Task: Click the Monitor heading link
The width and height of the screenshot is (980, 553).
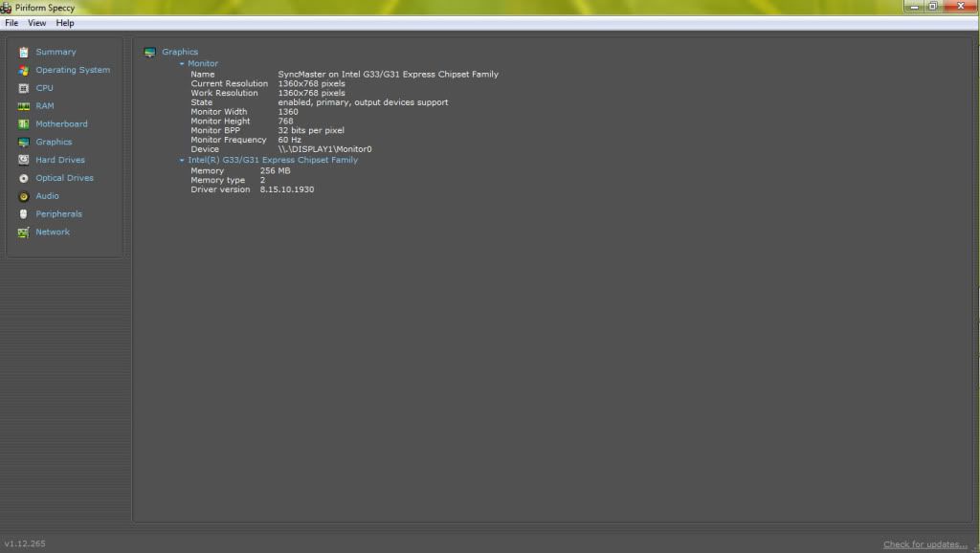Action: coord(203,64)
